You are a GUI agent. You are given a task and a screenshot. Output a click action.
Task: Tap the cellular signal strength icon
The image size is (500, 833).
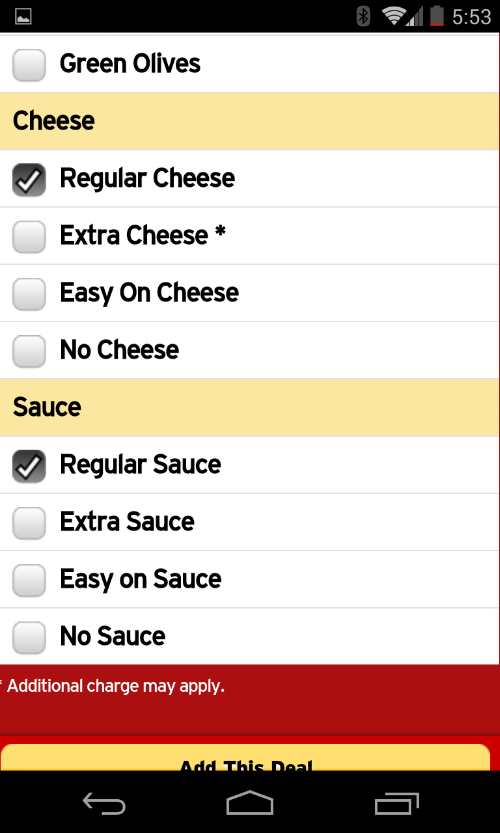coord(415,16)
